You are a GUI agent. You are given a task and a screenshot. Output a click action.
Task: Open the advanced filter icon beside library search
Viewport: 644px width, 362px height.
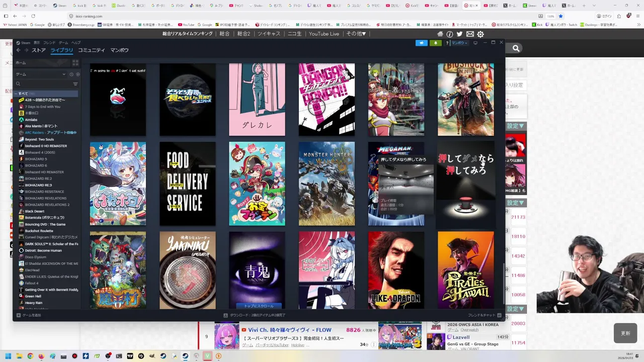75,84
